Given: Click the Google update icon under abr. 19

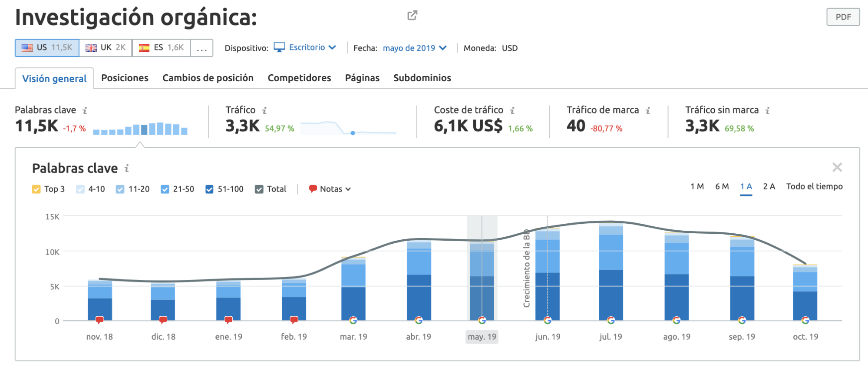Looking at the screenshot, I should click(419, 320).
